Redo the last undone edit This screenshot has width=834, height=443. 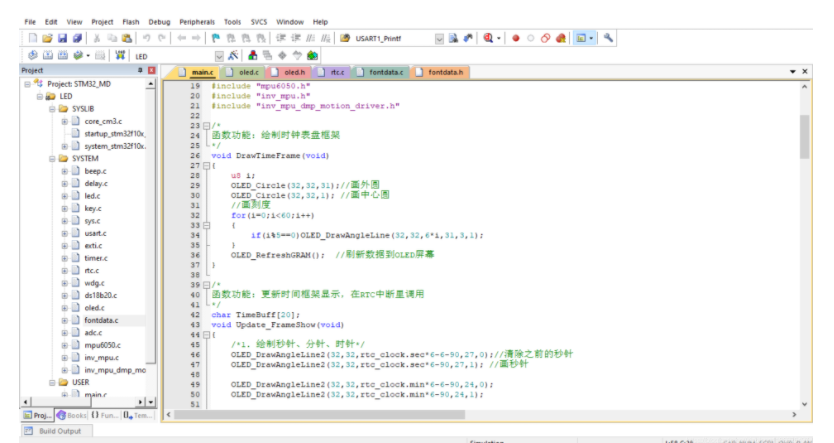(162, 38)
